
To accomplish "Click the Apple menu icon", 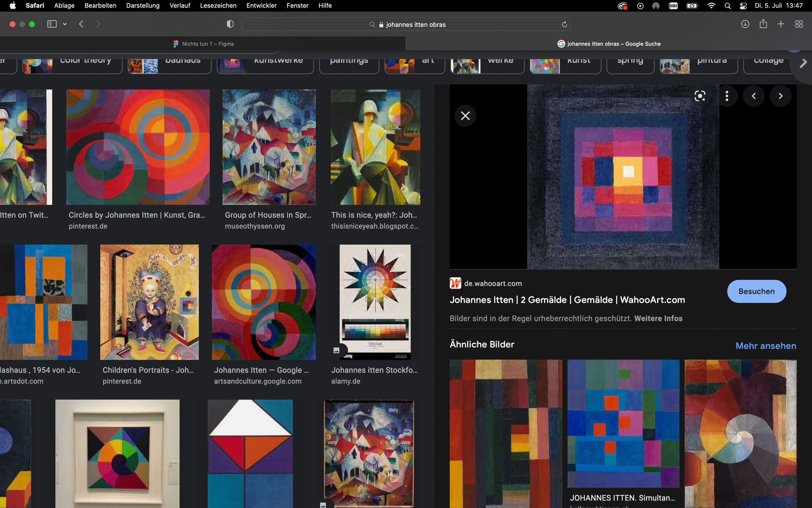I will tap(13, 6).
